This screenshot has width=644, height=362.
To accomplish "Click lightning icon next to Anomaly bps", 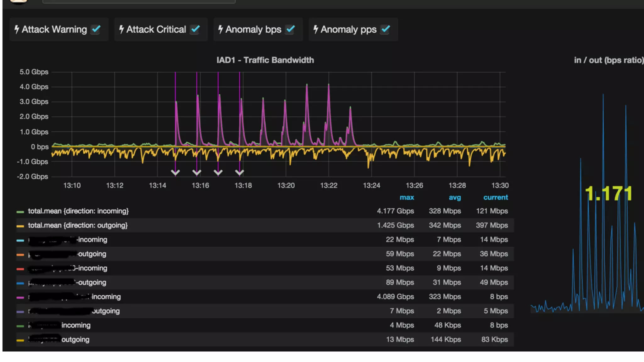I will [220, 30].
